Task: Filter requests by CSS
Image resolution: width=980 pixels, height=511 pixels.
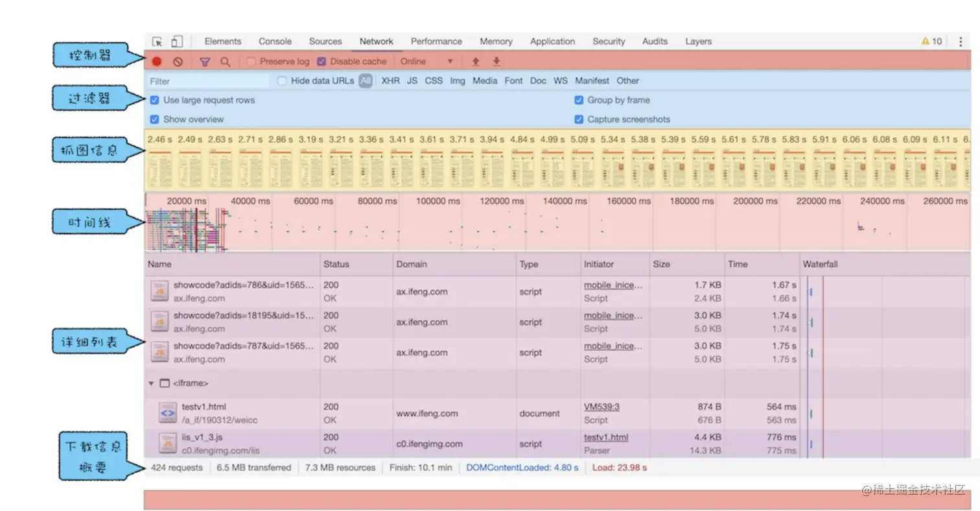Action: tap(434, 81)
